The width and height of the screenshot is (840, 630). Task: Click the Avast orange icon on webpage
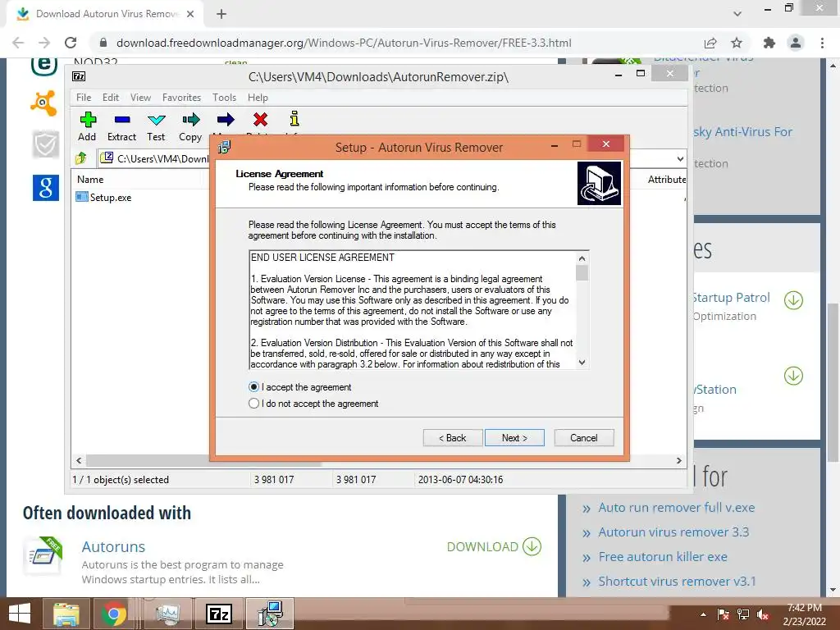(x=44, y=103)
